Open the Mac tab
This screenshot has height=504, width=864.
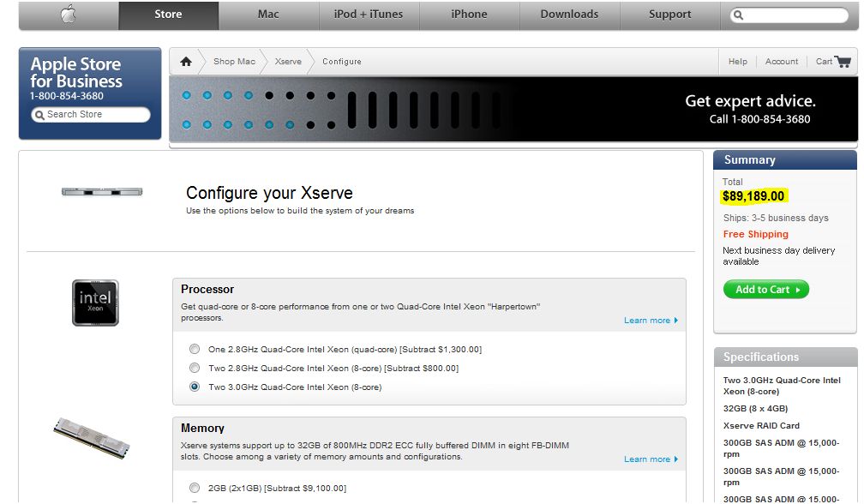(268, 15)
